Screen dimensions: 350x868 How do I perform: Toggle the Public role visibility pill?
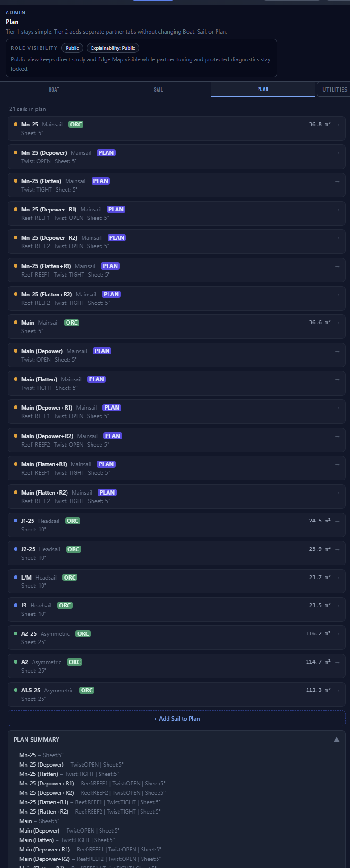(x=72, y=48)
